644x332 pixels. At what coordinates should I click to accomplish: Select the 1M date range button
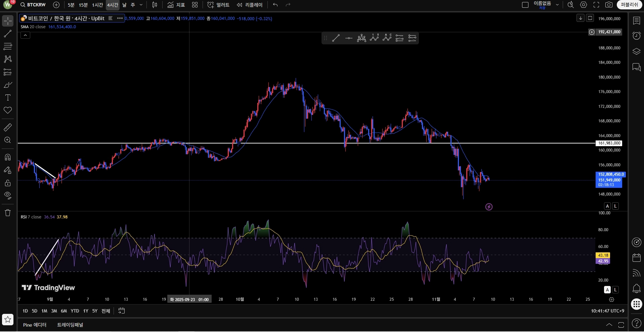pos(44,311)
